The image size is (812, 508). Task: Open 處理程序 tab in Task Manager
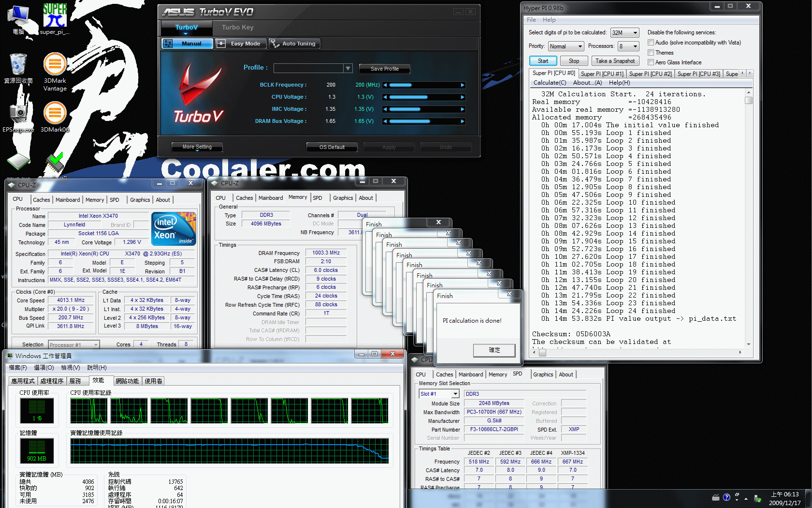[x=52, y=381]
